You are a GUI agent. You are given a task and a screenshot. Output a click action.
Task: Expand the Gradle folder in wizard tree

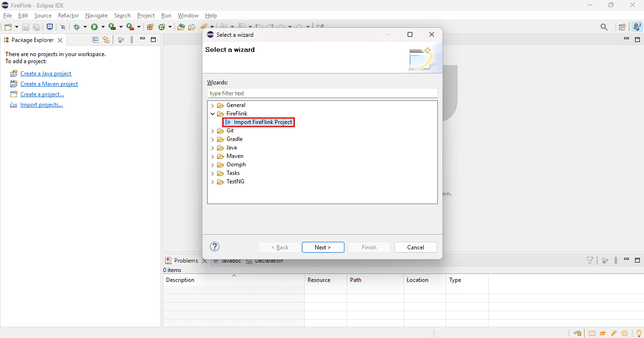coord(212,139)
